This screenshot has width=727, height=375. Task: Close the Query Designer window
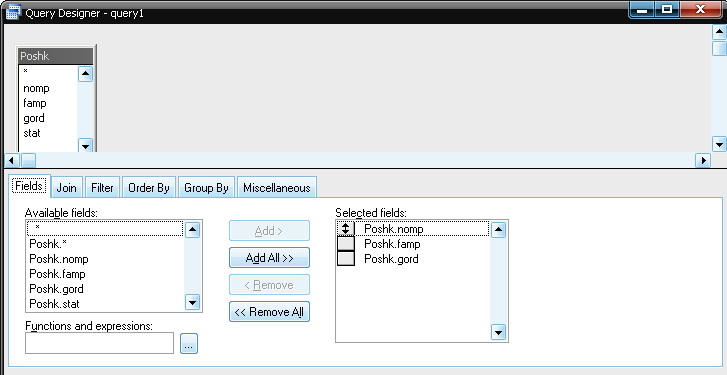[x=700, y=9]
